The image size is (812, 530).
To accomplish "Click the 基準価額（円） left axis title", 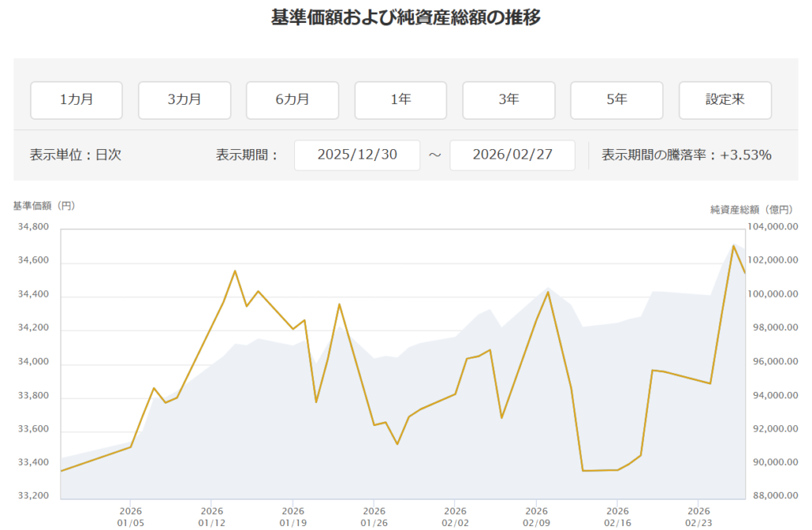I will [x=44, y=205].
